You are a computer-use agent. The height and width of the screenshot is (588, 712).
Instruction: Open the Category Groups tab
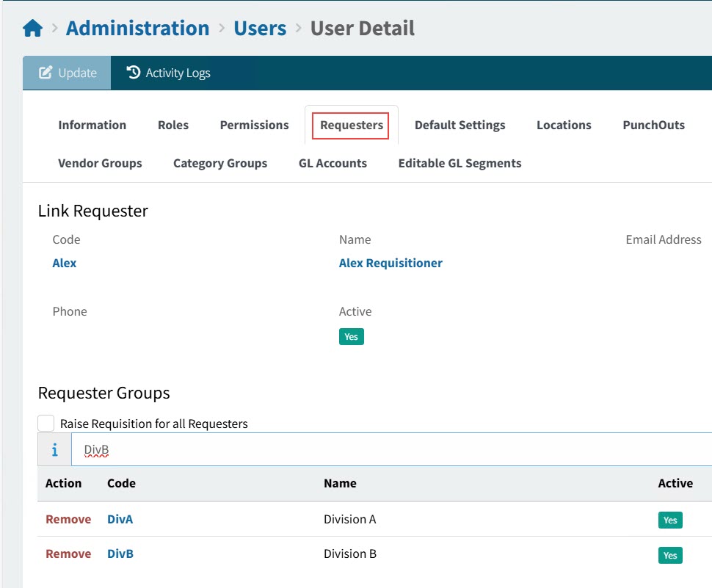(220, 163)
